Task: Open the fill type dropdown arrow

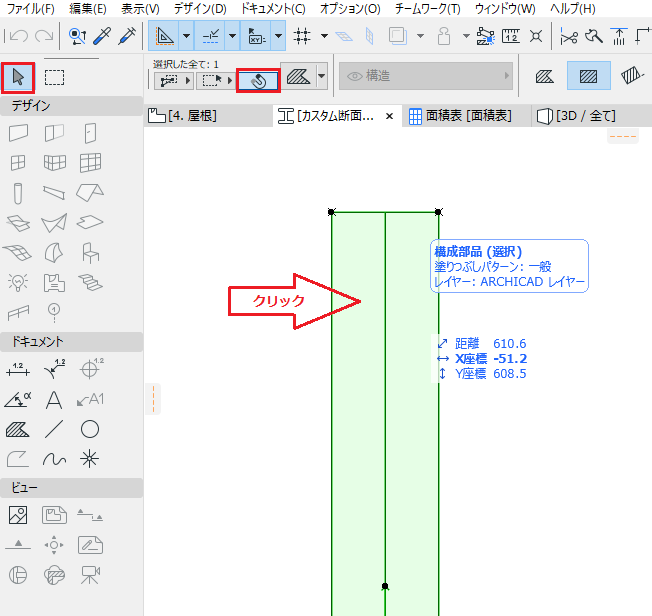Action: (322, 76)
